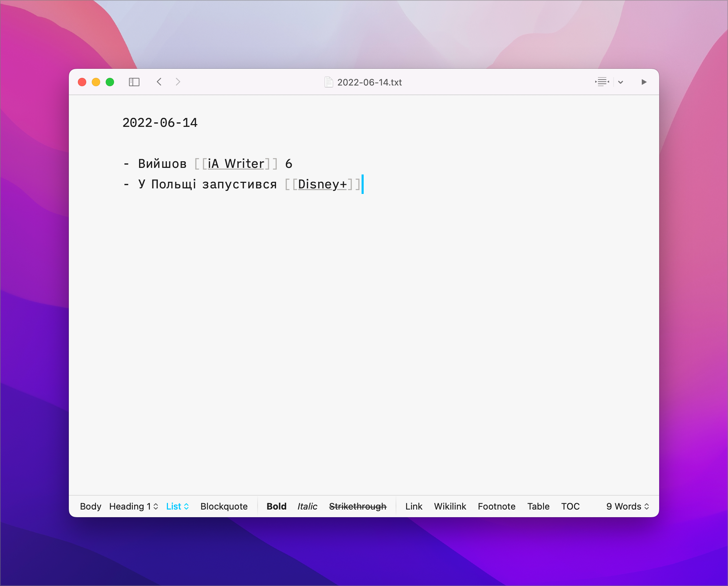Toggle Italic formatting
The height and width of the screenshot is (586, 728).
307,506
